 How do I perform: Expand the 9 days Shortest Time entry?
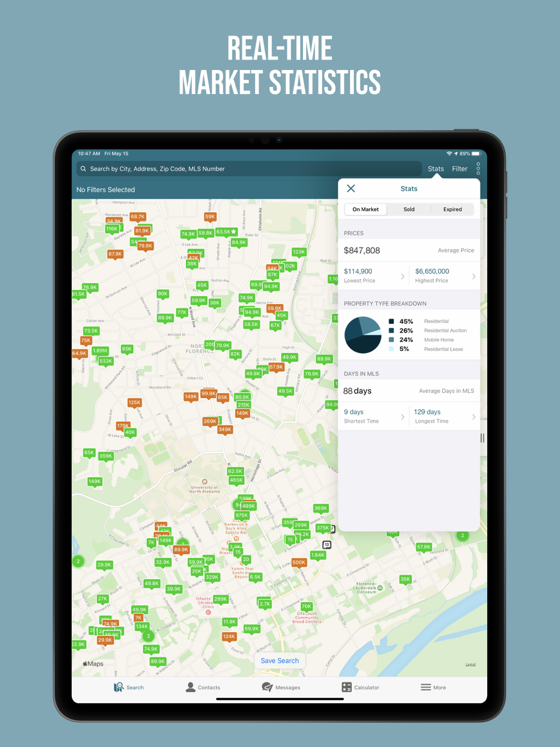click(374, 416)
